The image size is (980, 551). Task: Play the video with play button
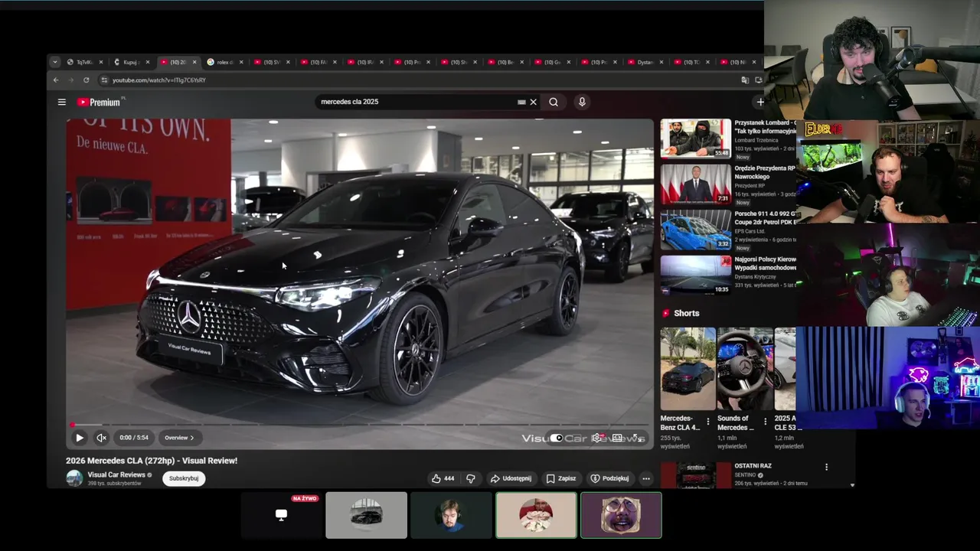pyautogui.click(x=80, y=438)
